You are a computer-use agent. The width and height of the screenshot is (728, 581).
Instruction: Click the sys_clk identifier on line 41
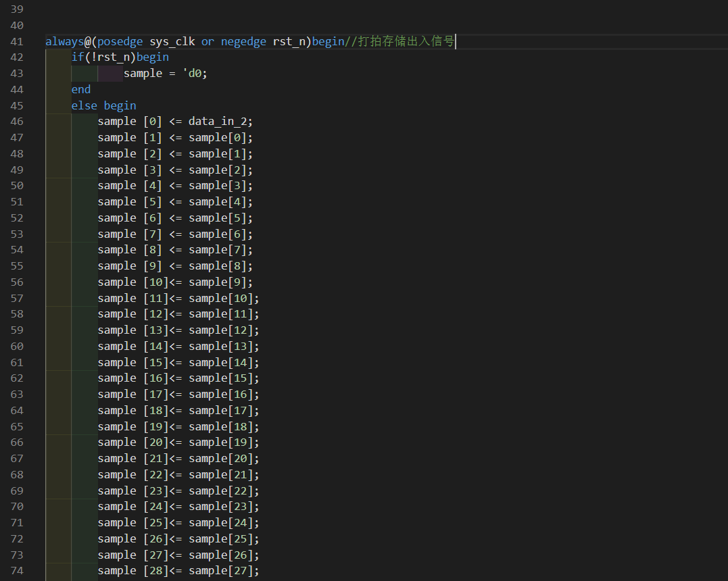(x=172, y=41)
